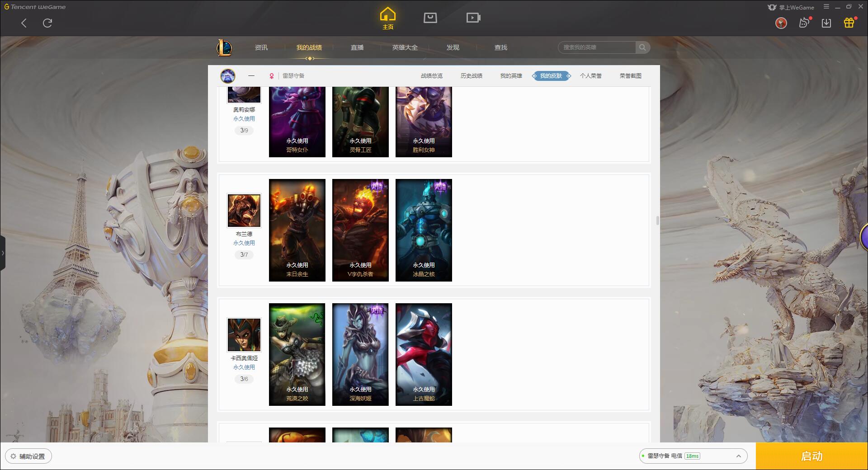Click the summoner profile avatar

(x=228, y=76)
